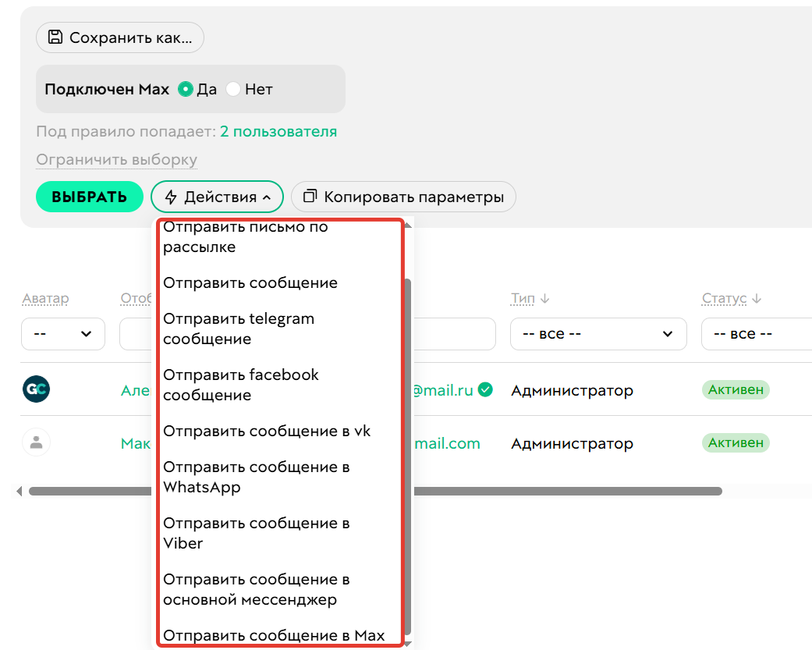812x650 pixels.
Task: Open the Аватар filter dropdown
Action: 62,334
